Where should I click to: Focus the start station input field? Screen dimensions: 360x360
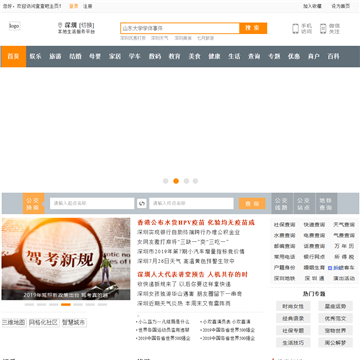tap(92, 203)
